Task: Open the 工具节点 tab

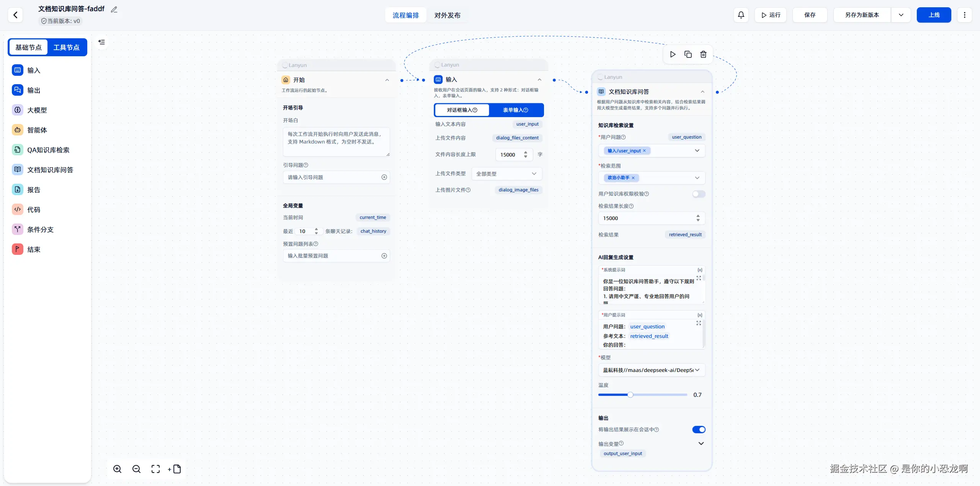Action: (66, 47)
